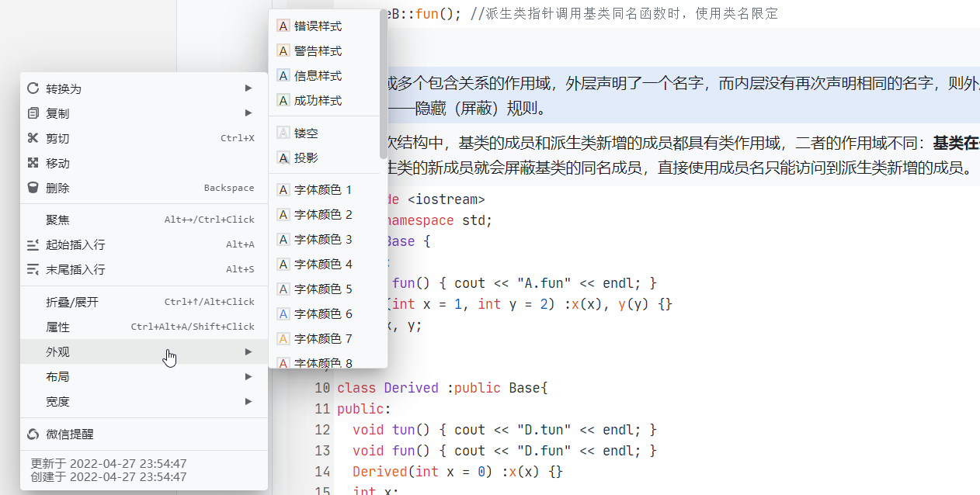Image resolution: width=980 pixels, height=495 pixels.
Task: Click the appearance submenu scrollbar
Action: [x=383, y=85]
